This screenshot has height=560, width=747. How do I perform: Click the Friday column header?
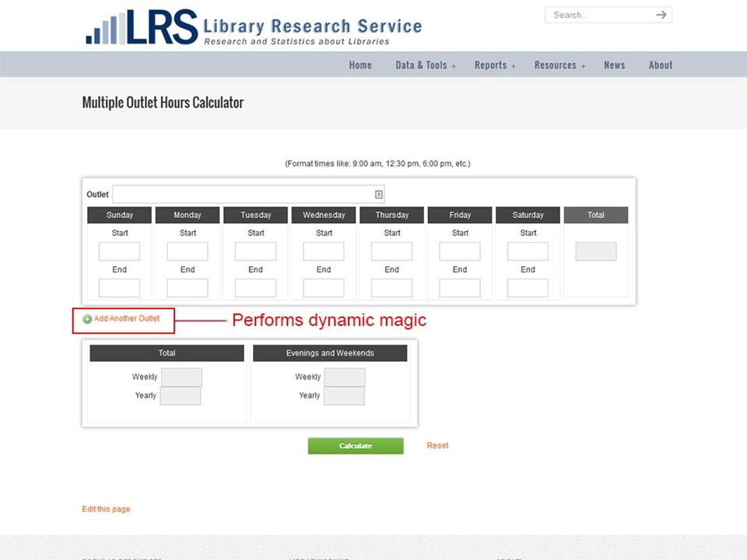[460, 215]
